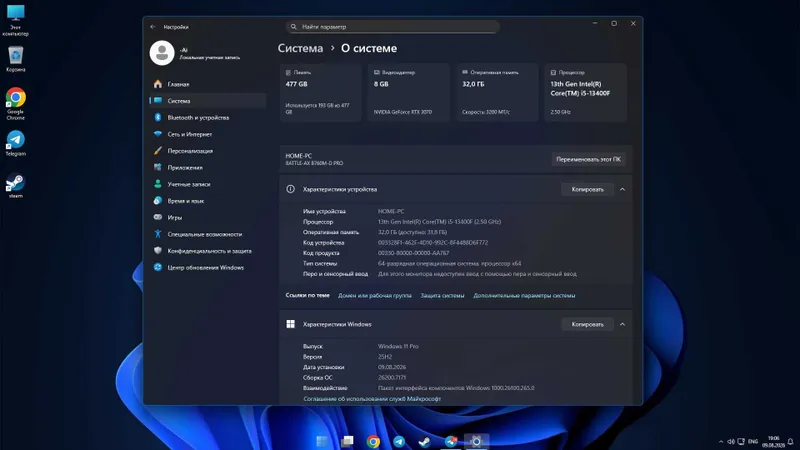Screen dimensions: 800x450
Task: Copy the device specifications (Характеристики устройства)
Action: coord(587,189)
